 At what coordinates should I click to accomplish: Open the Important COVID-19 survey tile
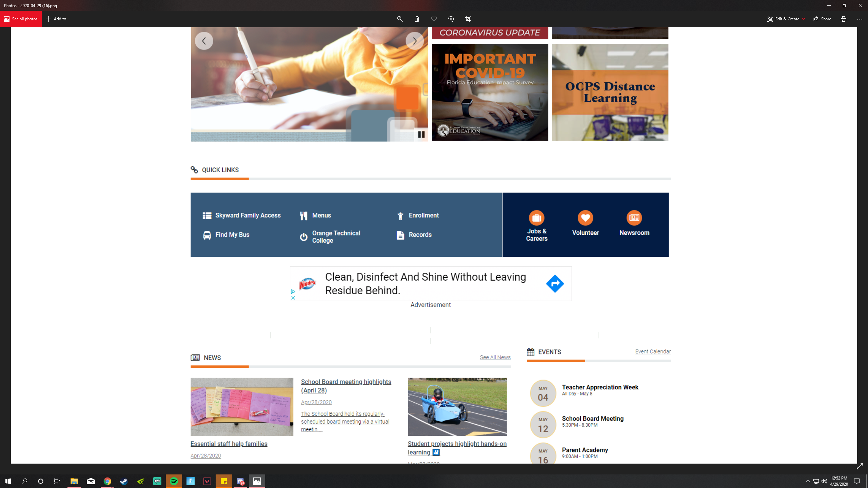pyautogui.click(x=490, y=92)
